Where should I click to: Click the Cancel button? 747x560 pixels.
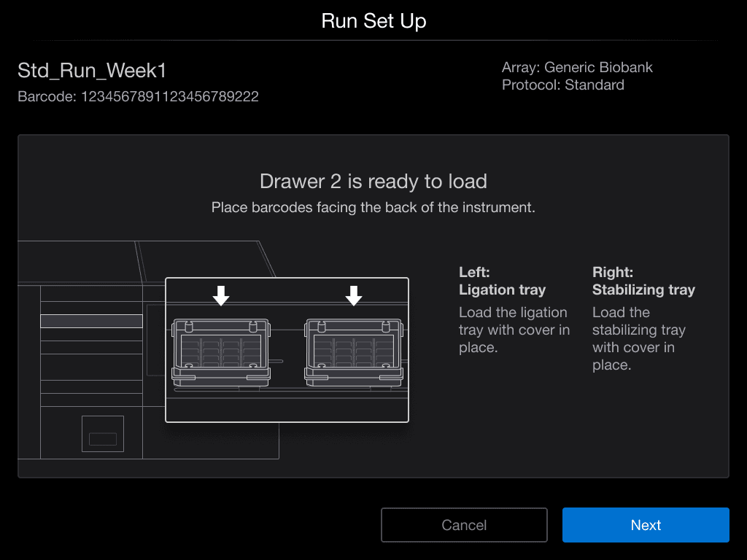pyautogui.click(x=464, y=525)
